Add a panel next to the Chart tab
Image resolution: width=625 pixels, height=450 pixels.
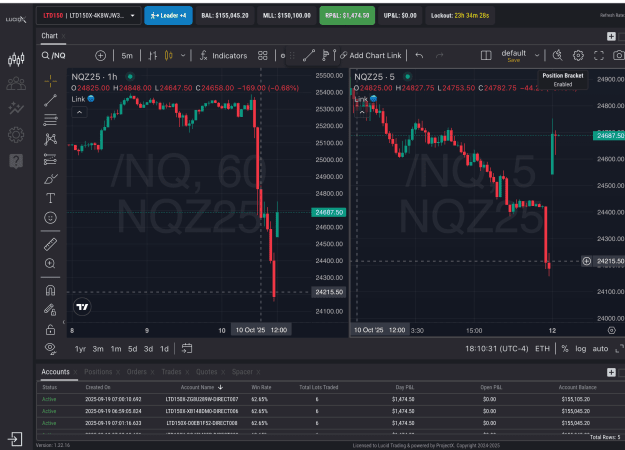coord(611,36)
